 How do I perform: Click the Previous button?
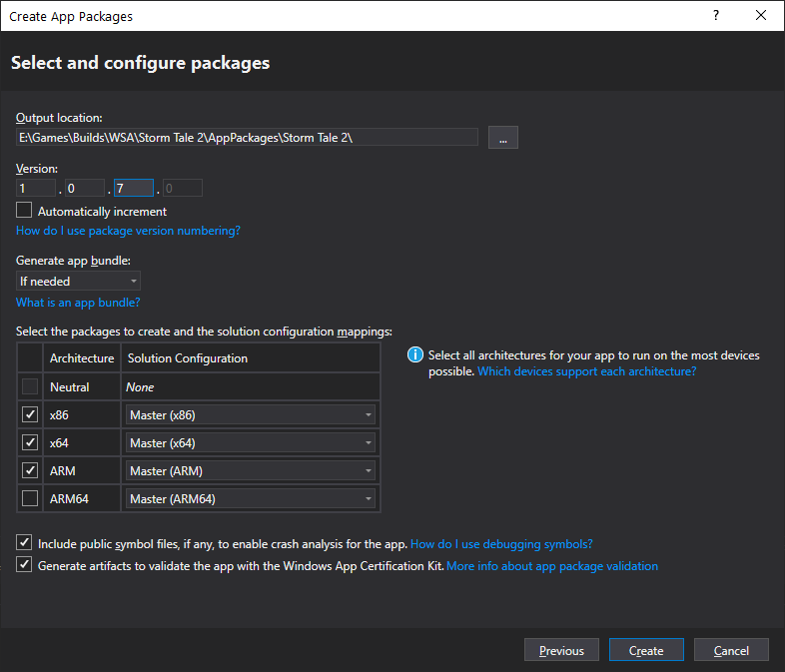pos(561,650)
